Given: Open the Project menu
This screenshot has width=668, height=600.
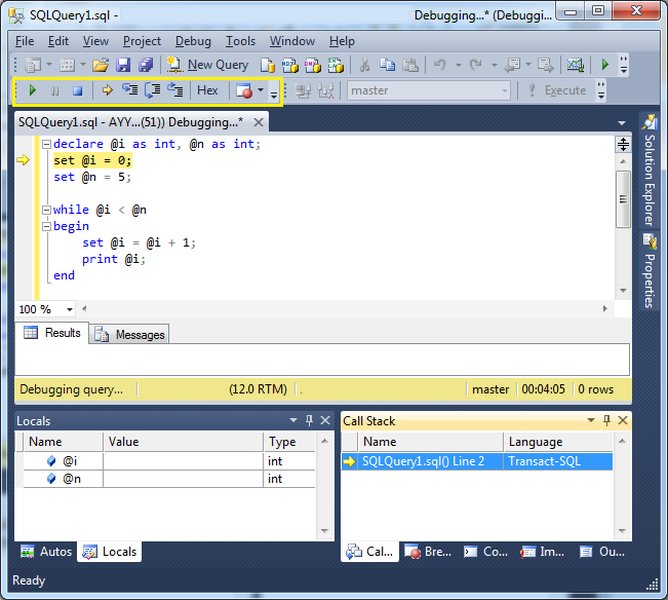Looking at the screenshot, I should (x=142, y=41).
